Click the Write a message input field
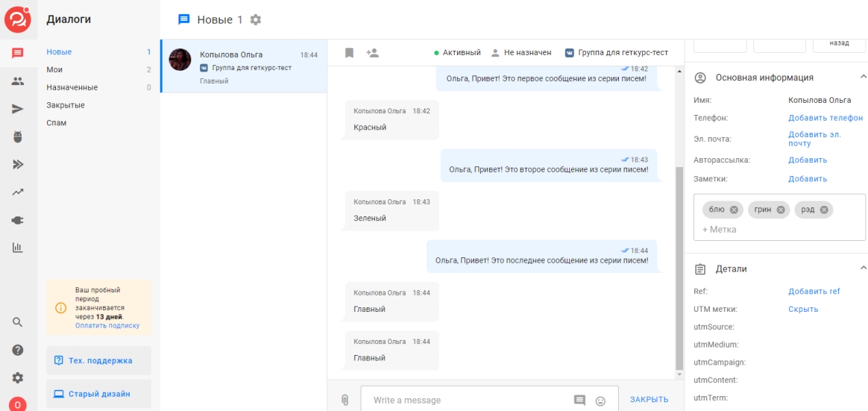Screen dimensions: 868x411 [466, 401]
